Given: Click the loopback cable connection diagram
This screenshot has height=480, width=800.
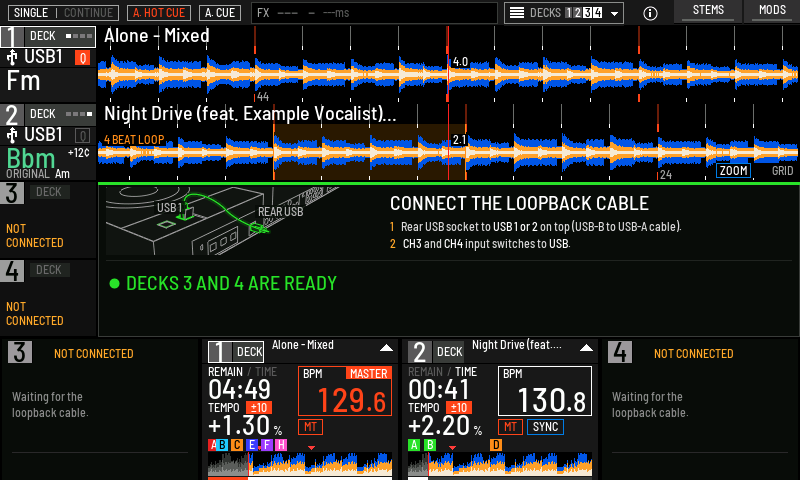Looking at the screenshot, I should point(222,220).
